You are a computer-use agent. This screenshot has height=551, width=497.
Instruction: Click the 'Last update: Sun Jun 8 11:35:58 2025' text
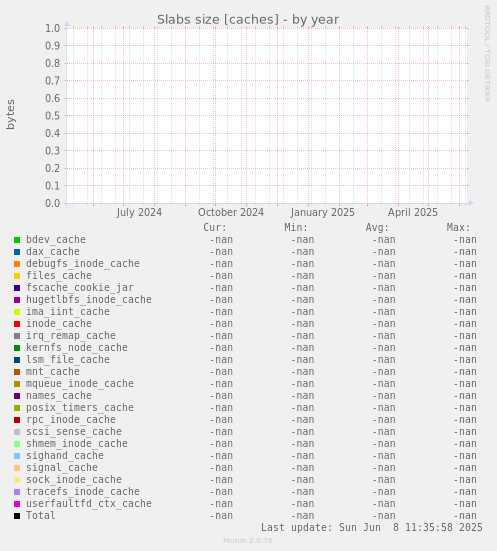click(372, 527)
